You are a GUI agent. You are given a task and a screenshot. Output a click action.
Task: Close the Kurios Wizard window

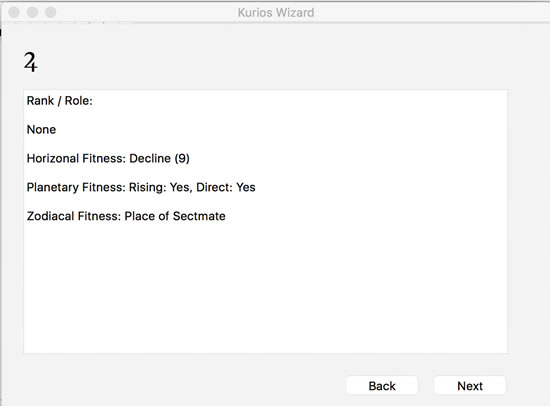[14, 12]
